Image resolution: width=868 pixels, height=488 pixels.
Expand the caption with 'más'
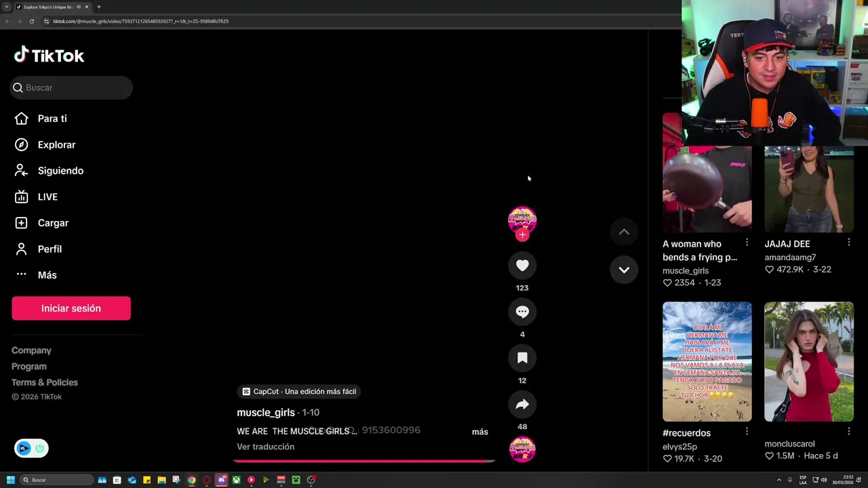479,432
